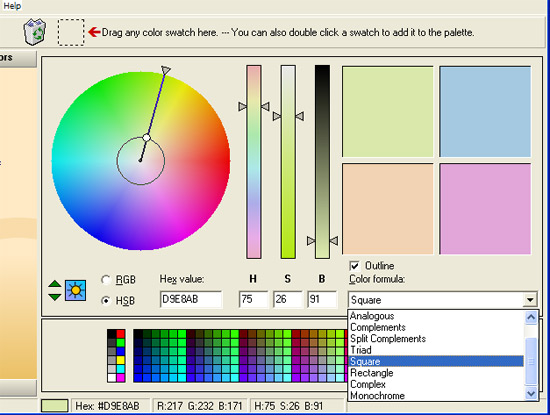The image size is (550, 415).
Task: Click the B value input field
Action: [322, 299]
